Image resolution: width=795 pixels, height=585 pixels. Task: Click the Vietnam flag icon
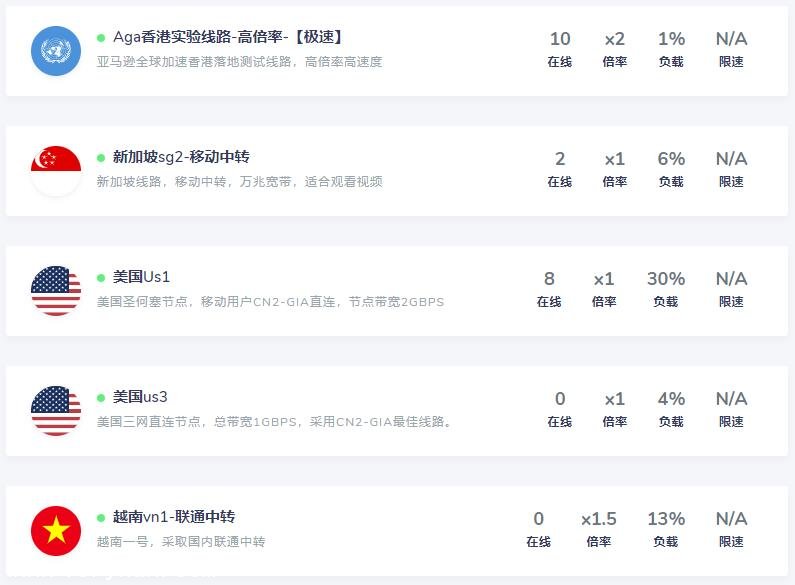(x=56, y=531)
